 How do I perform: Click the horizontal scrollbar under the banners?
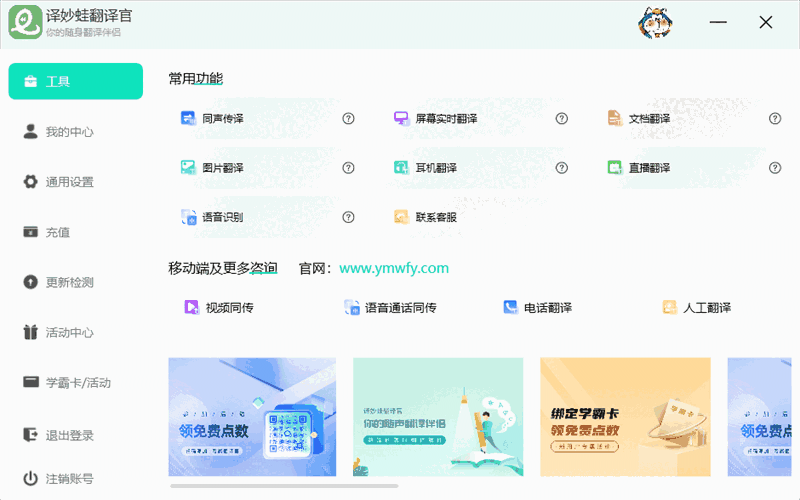click(284, 486)
